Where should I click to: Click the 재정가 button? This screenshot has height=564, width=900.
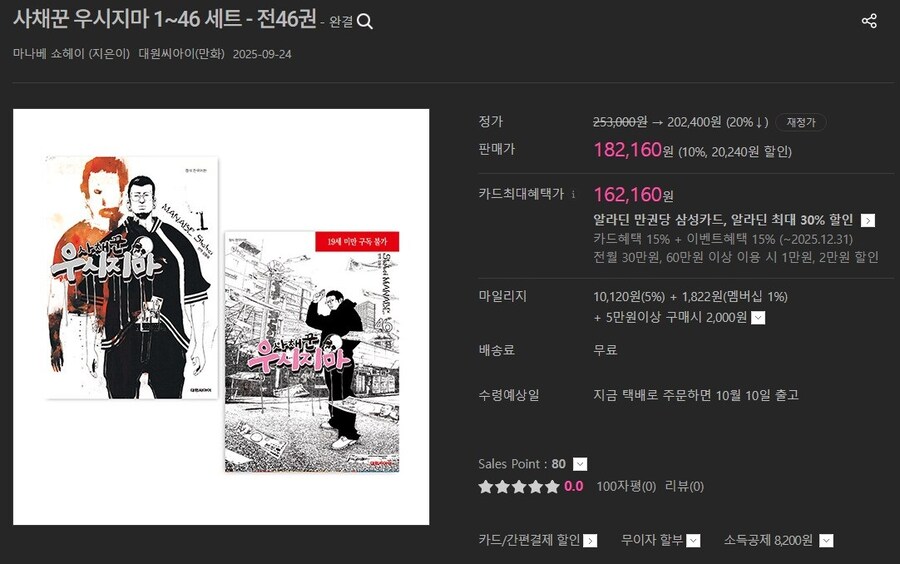(801, 122)
